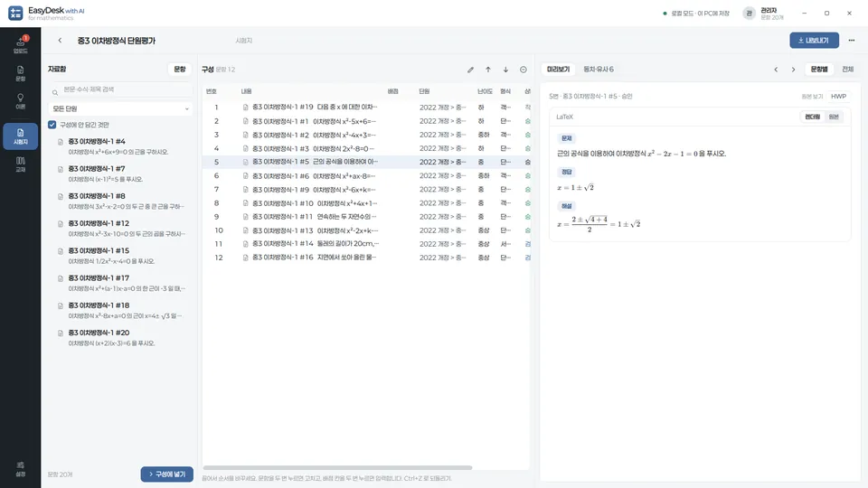The image size is (868, 488).
Task: Open the 문항 sidebar section
Action: coord(21,73)
